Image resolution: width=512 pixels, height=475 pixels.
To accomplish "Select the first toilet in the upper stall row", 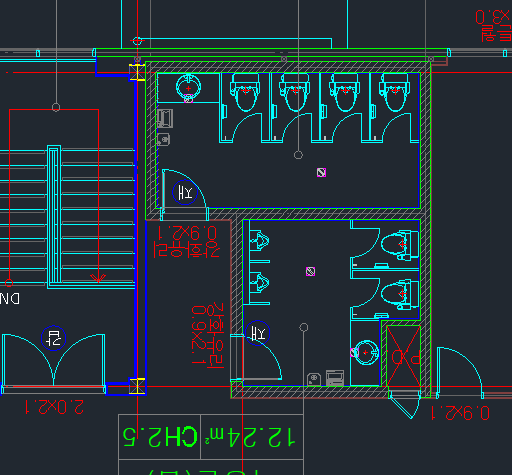I will pos(246,92).
